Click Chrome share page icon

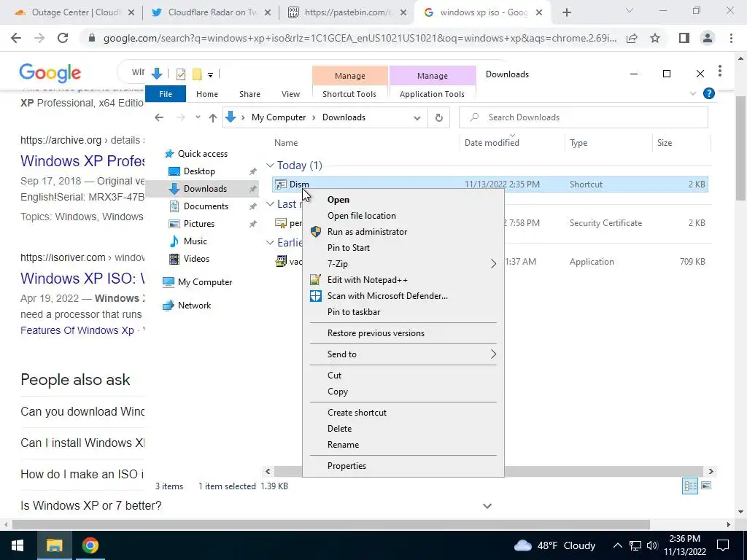pyautogui.click(x=632, y=38)
